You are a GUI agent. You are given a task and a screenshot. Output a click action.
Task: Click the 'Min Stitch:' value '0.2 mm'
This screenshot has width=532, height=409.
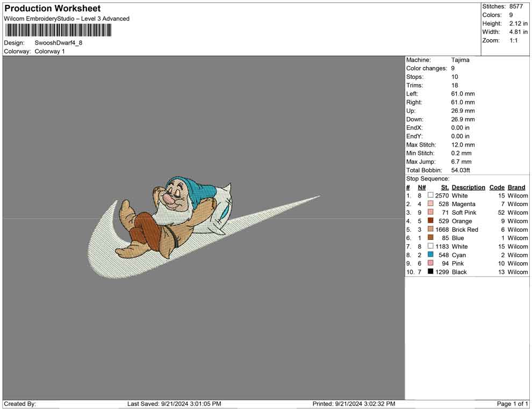point(461,153)
